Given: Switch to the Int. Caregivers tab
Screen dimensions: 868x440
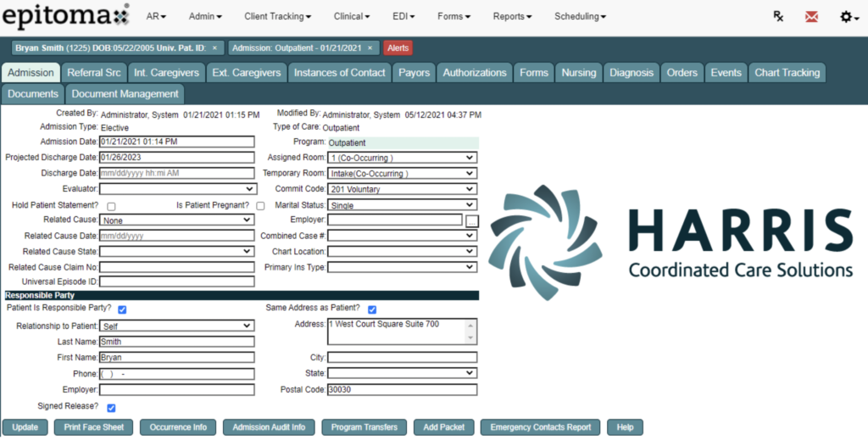Looking at the screenshot, I should pyautogui.click(x=167, y=73).
